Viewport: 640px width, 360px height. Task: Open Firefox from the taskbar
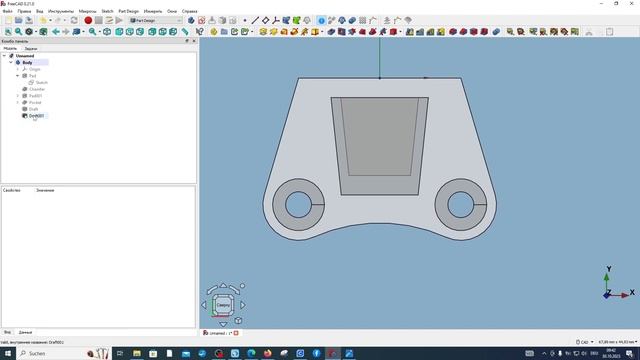[x=267, y=353]
